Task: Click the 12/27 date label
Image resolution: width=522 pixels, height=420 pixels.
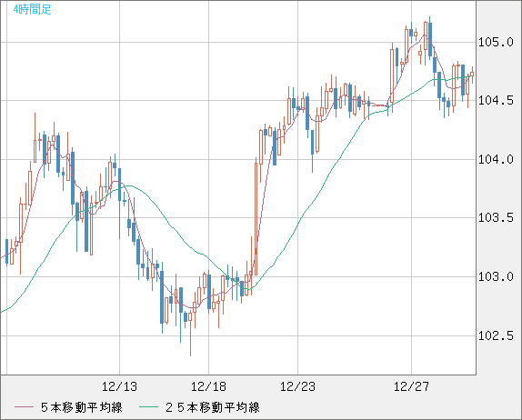Action: (x=411, y=386)
